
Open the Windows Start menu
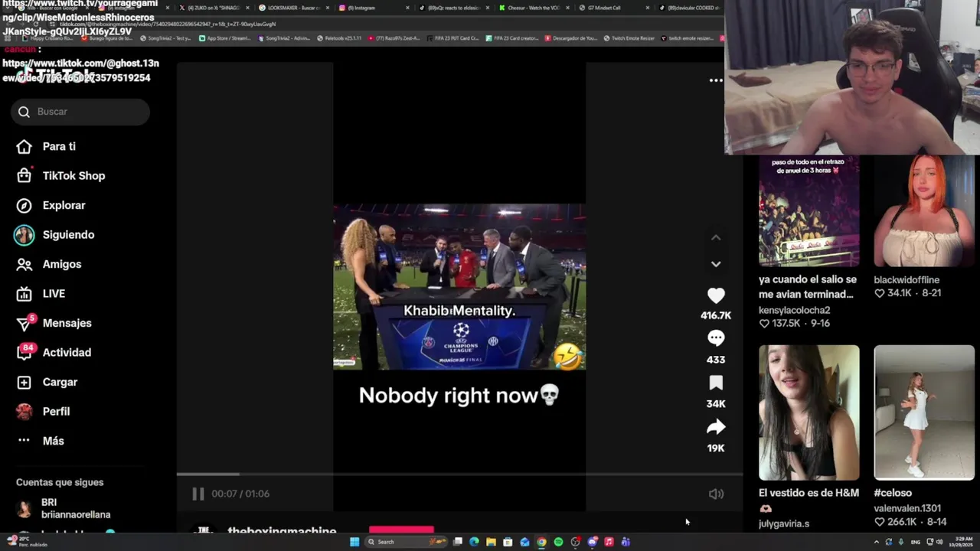(354, 542)
